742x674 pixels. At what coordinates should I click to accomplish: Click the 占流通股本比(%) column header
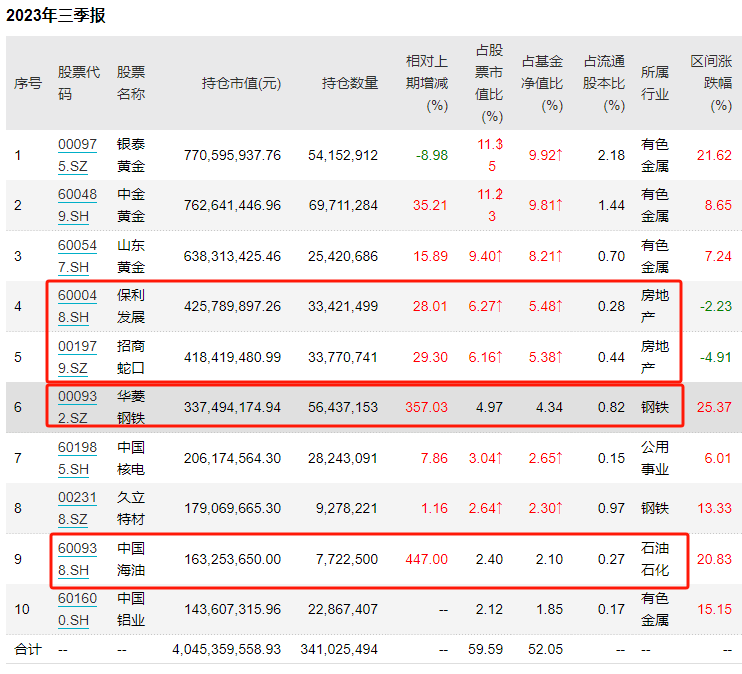604,83
